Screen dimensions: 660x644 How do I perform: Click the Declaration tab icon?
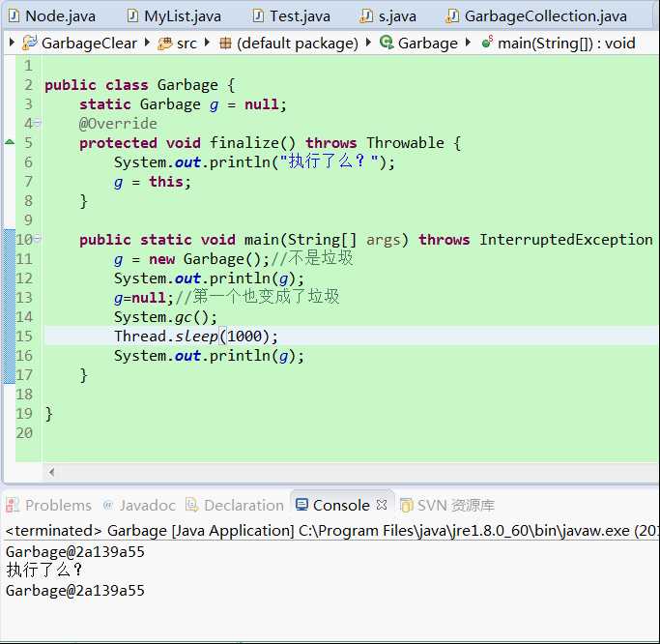(192, 505)
